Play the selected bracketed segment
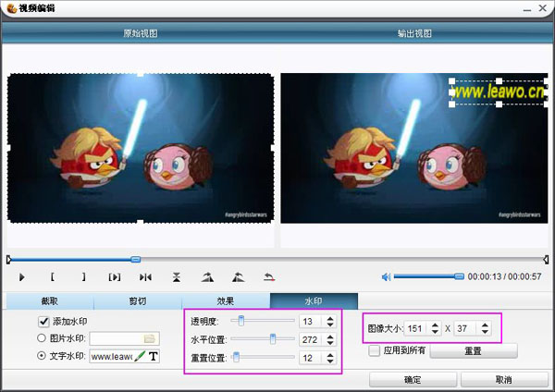 [115, 277]
